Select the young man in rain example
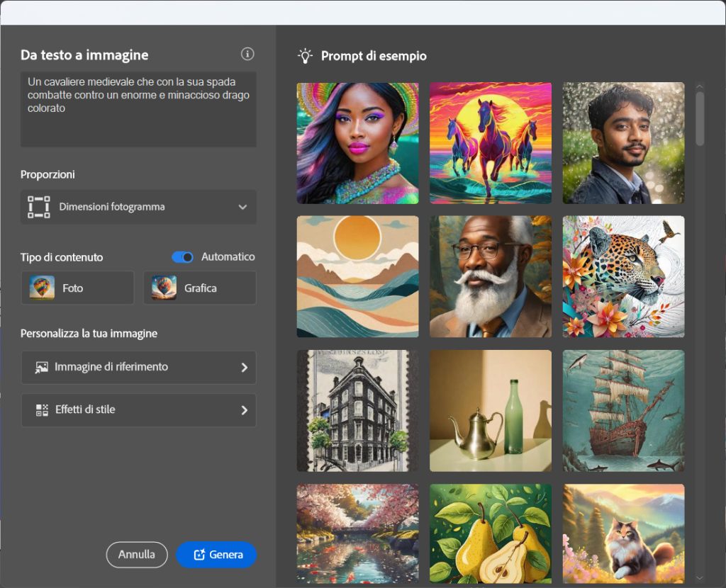Image resolution: width=726 pixels, height=588 pixels. [623, 143]
